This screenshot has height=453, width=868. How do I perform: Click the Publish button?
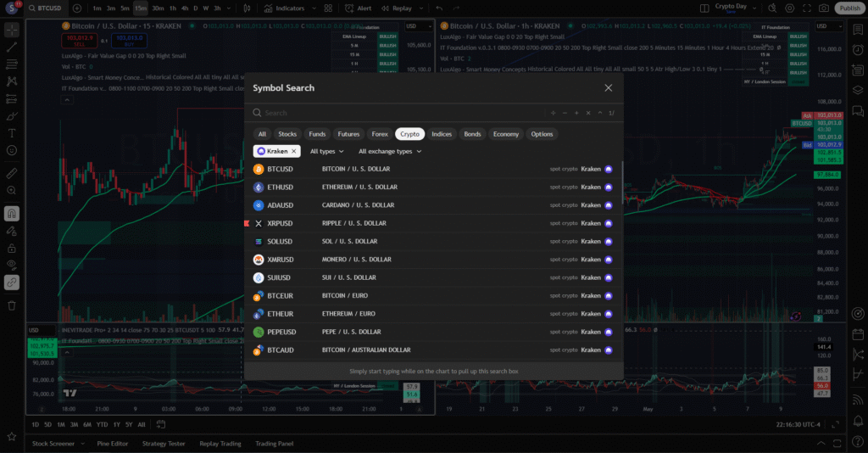pyautogui.click(x=849, y=8)
